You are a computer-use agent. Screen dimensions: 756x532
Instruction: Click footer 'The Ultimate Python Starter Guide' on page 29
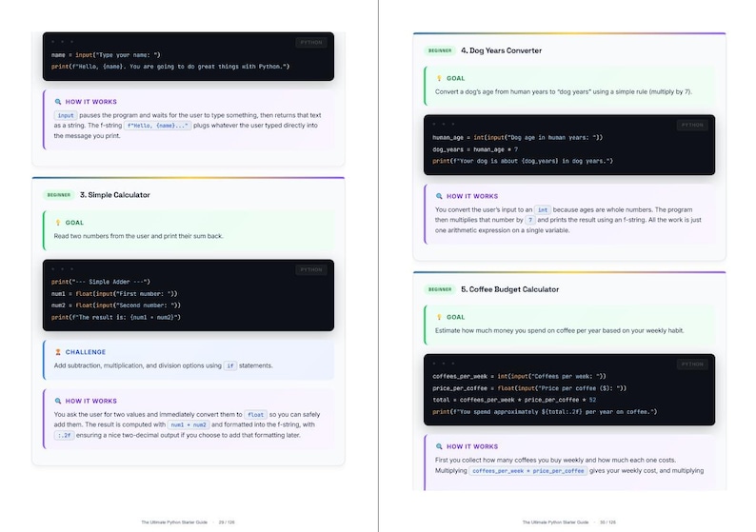click(x=174, y=522)
